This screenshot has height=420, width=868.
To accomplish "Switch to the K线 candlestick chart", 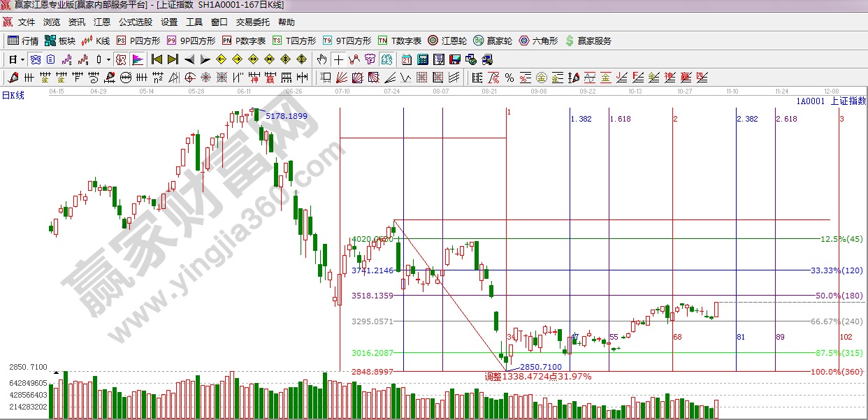I will click(x=96, y=41).
